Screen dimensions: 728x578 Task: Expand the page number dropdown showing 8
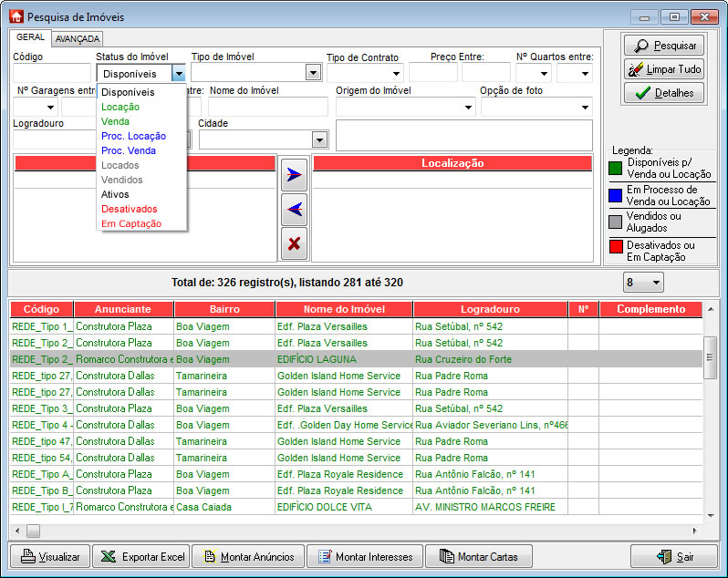point(656,283)
